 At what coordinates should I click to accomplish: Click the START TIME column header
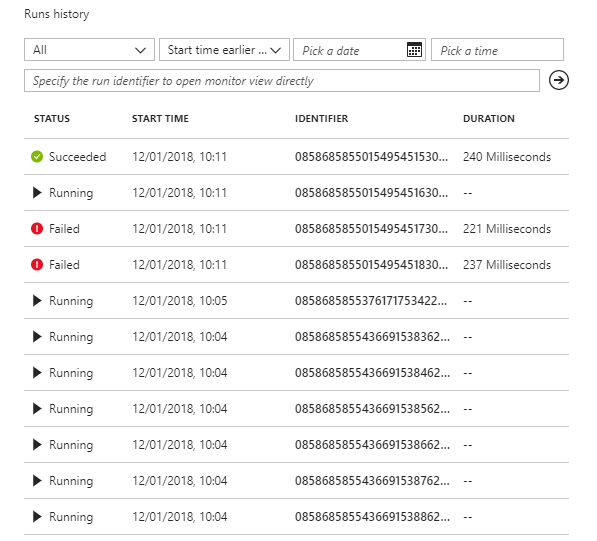click(160, 118)
